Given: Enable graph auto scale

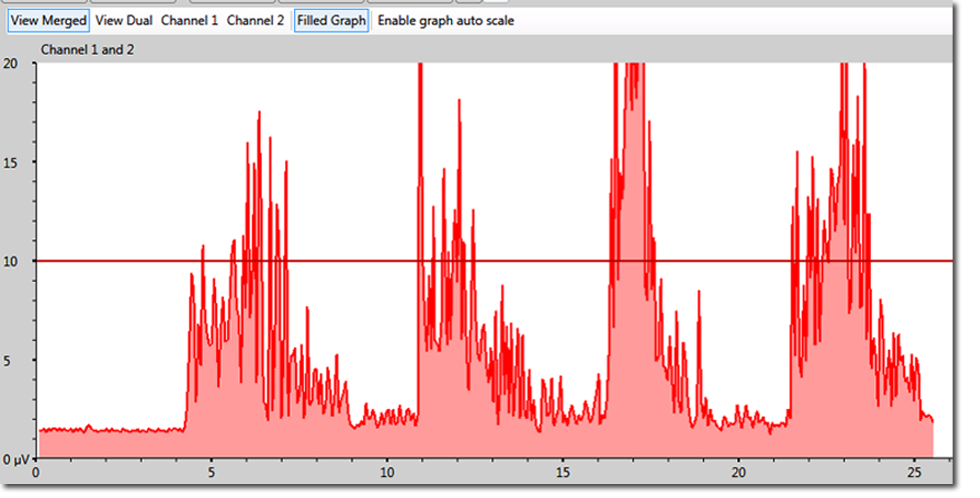Looking at the screenshot, I should tap(445, 21).
